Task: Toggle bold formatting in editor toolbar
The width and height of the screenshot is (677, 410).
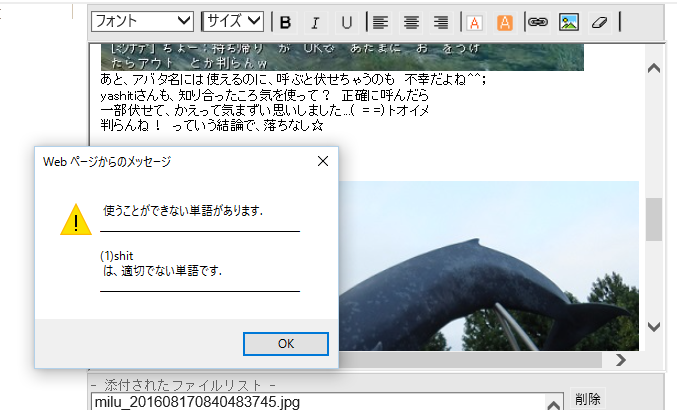Action: 285,22
